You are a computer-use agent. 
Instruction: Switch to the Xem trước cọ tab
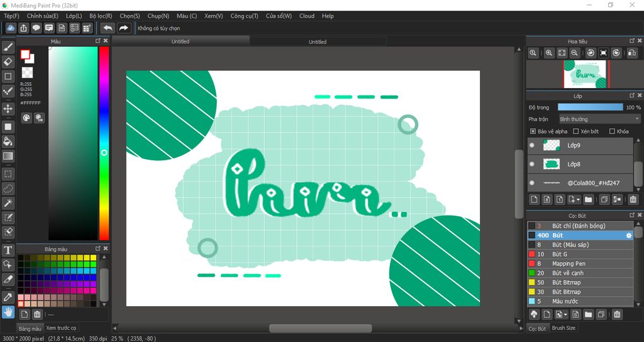(61, 328)
